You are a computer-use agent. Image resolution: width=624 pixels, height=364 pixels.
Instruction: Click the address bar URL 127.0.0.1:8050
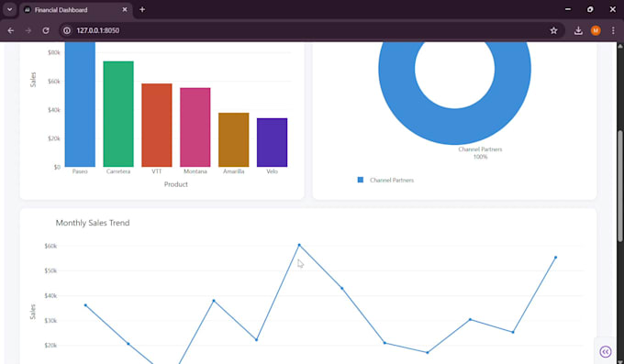98,30
